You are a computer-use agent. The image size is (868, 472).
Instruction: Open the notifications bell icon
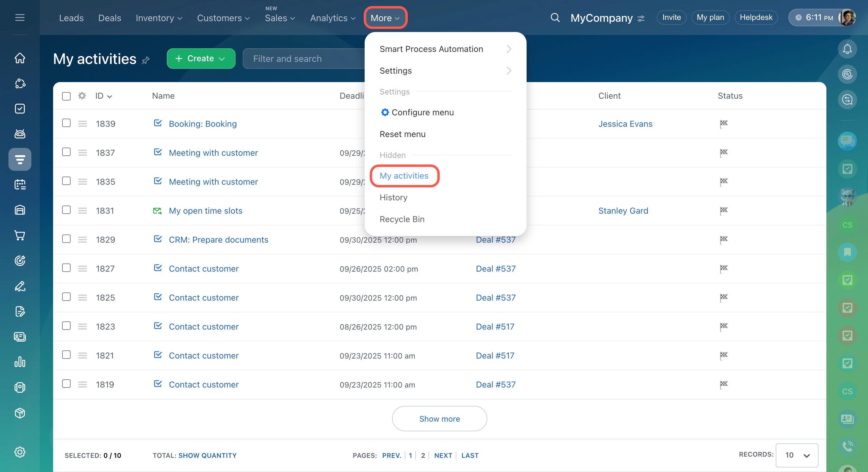click(x=847, y=49)
